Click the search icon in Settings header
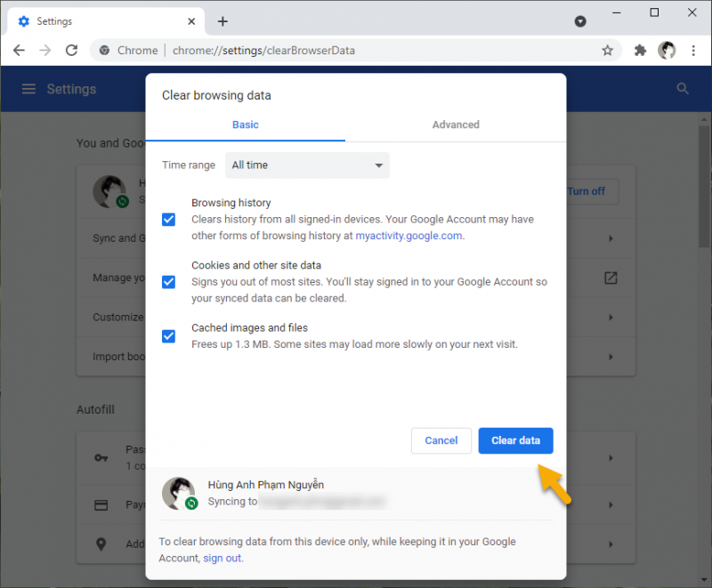 [682, 89]
